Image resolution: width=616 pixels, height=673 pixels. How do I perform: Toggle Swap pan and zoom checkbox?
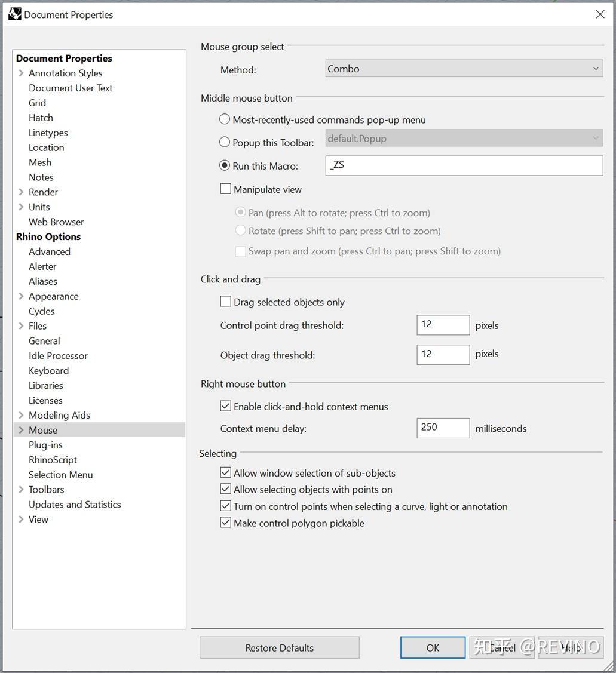(x=241, y=251)
